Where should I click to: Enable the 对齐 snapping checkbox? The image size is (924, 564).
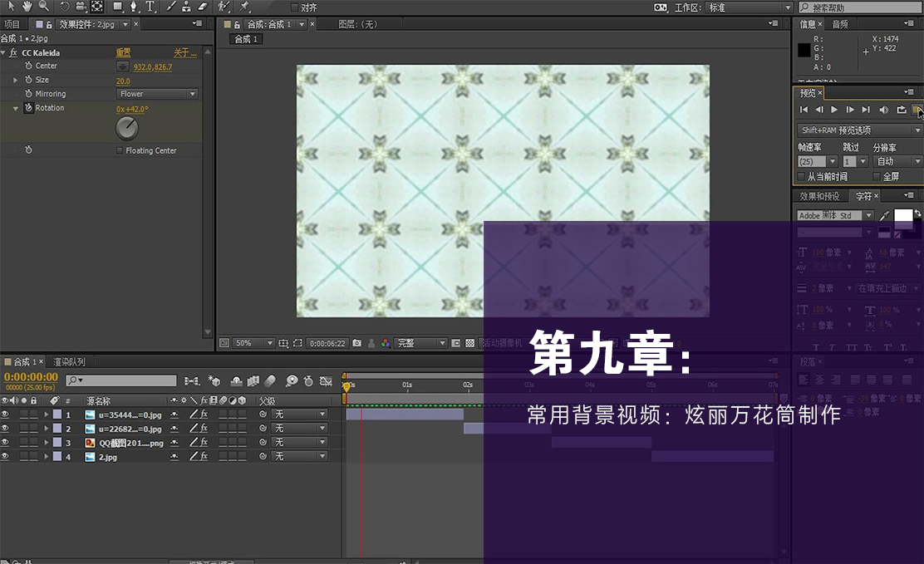(295, 7)
